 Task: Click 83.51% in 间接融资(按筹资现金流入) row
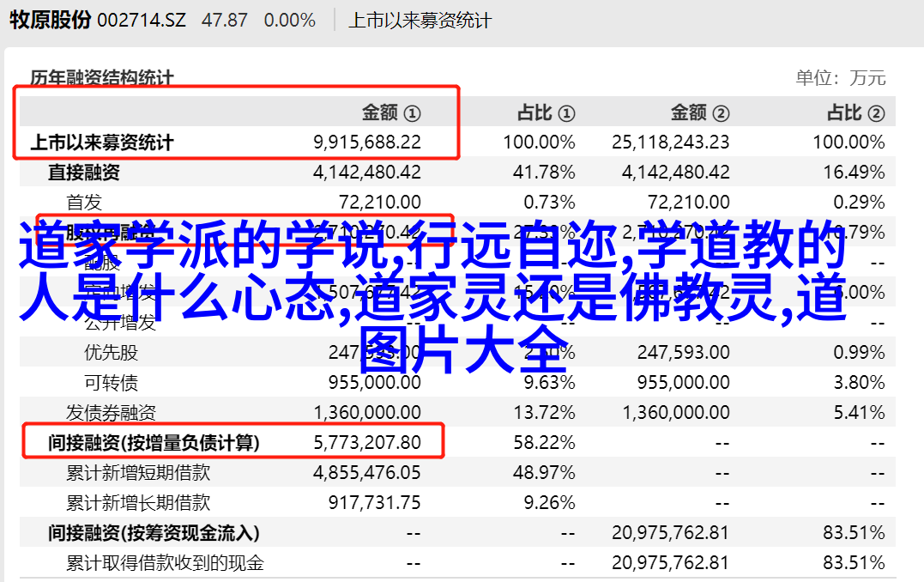coord(854,533)
